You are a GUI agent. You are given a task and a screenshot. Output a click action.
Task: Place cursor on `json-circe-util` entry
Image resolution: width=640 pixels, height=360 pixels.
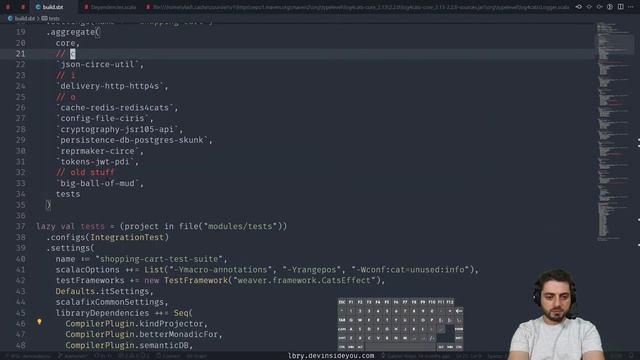tap(100, 64)
